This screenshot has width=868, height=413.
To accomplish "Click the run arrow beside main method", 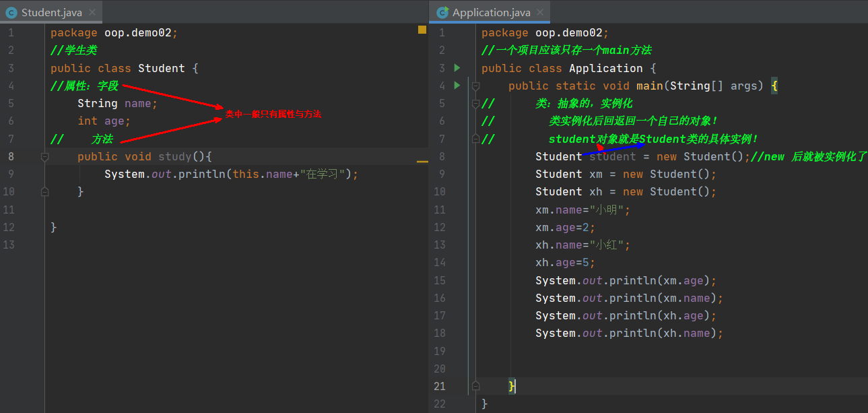I will pyautogui.click(x=457, y=86).
